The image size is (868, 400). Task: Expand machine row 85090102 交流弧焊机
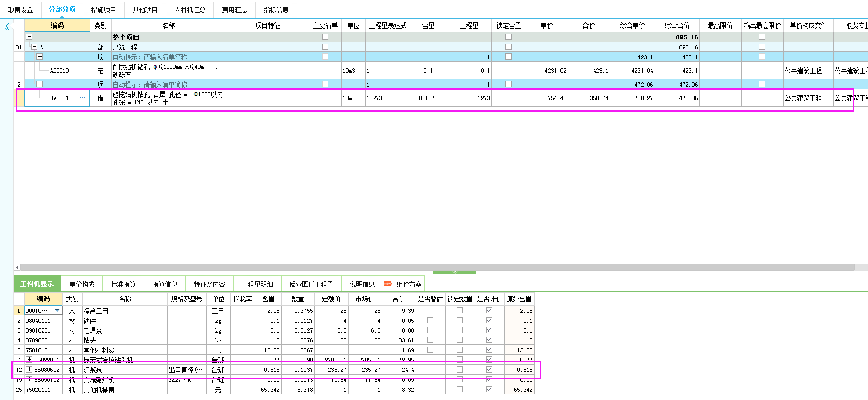point(30,380)
